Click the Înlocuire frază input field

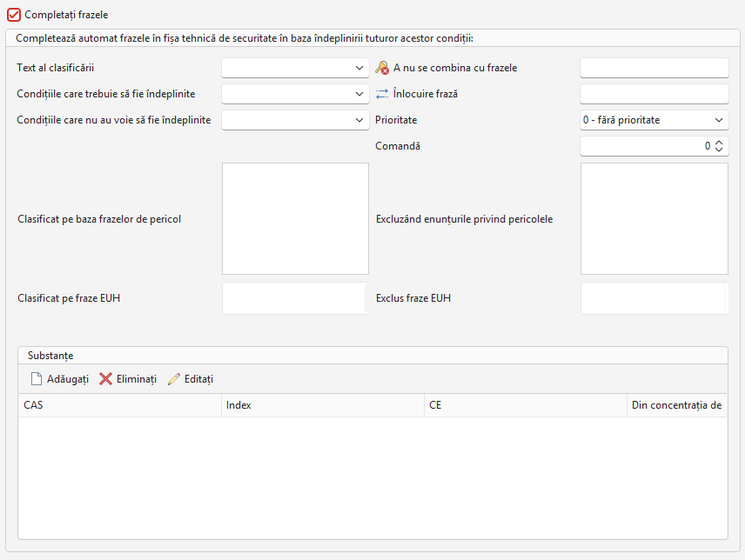click(654, 94)
